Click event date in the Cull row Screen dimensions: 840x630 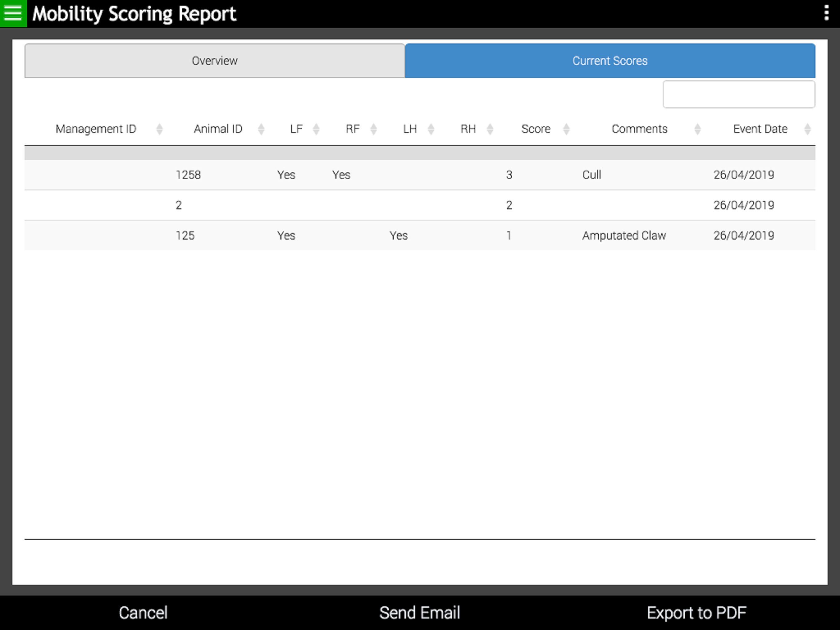(743, 175)
